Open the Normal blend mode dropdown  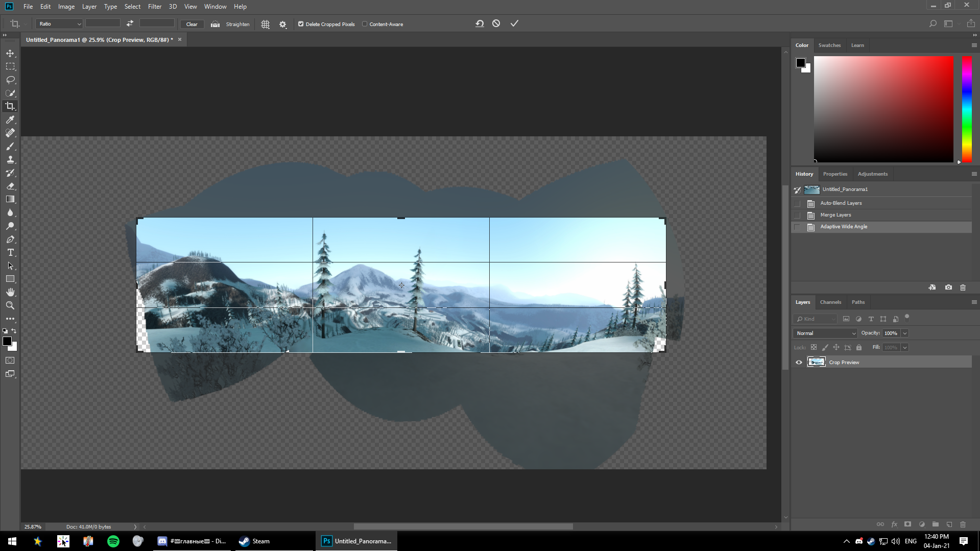point(825,333)
